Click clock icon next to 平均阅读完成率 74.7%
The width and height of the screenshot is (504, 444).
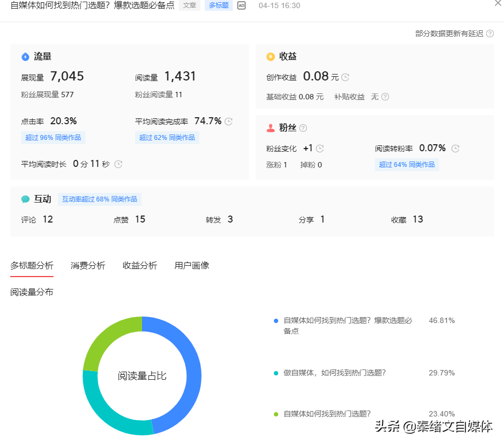click(x=229, y=122)
